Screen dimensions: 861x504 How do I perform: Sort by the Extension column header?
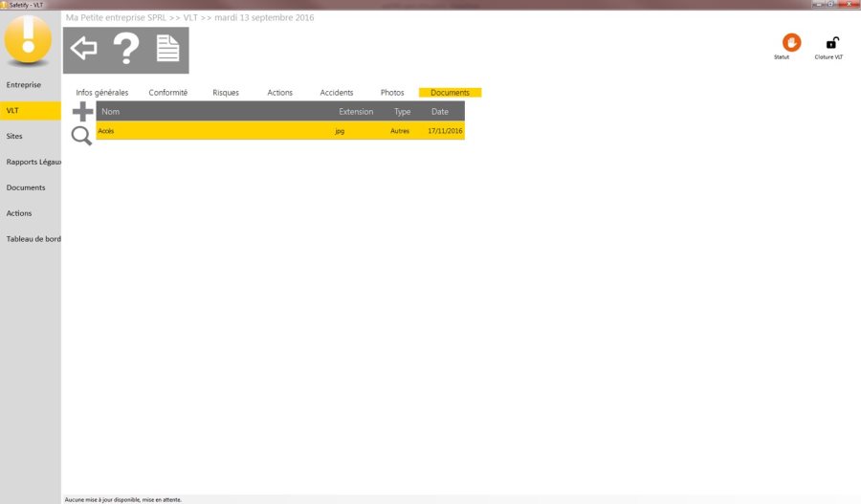pos(356,112)
